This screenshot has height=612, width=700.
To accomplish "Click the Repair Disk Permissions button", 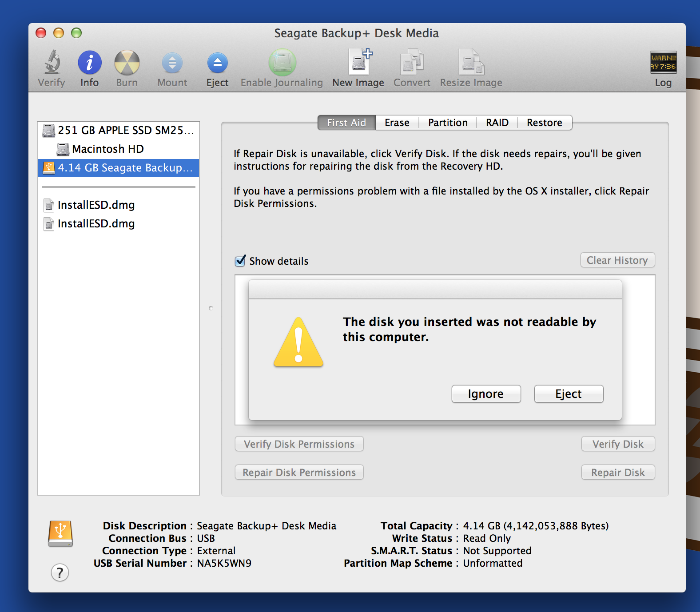I will (x=299, y=473).
